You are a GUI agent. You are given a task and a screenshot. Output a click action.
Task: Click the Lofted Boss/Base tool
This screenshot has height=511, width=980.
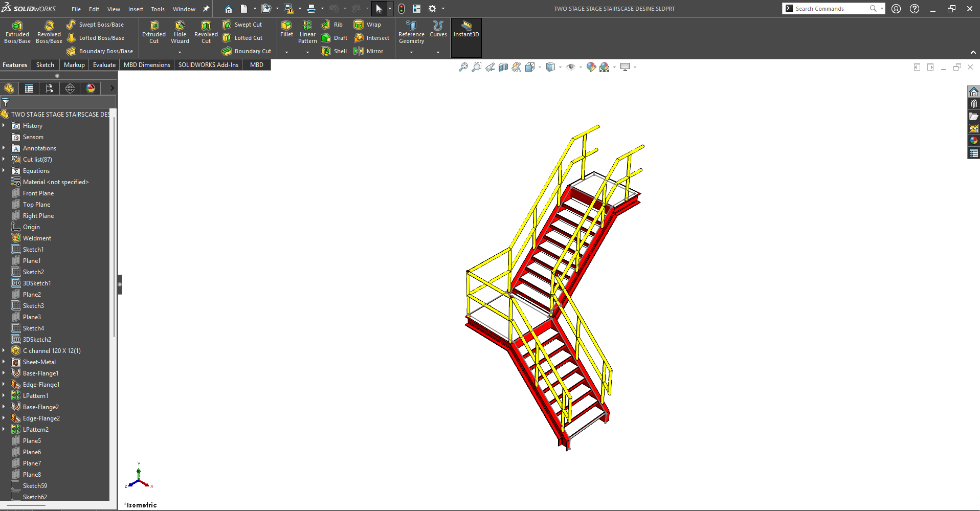(96, 38)
